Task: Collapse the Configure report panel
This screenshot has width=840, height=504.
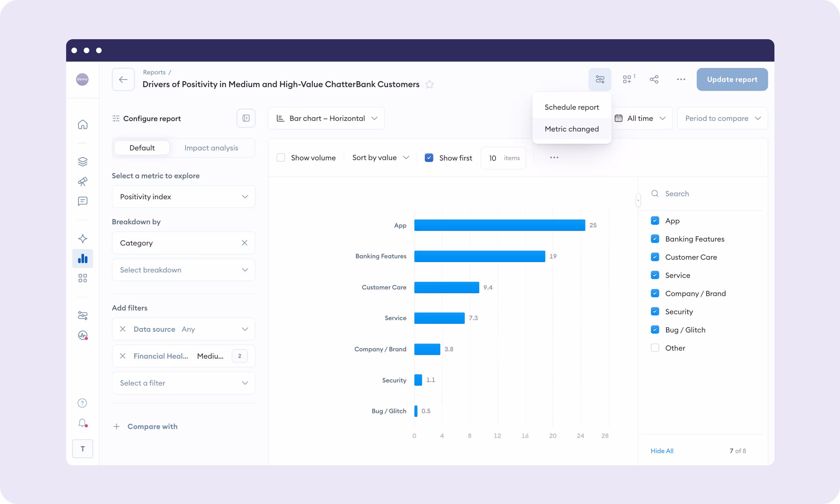Action: pyautogui.click(x=246, y=118)
